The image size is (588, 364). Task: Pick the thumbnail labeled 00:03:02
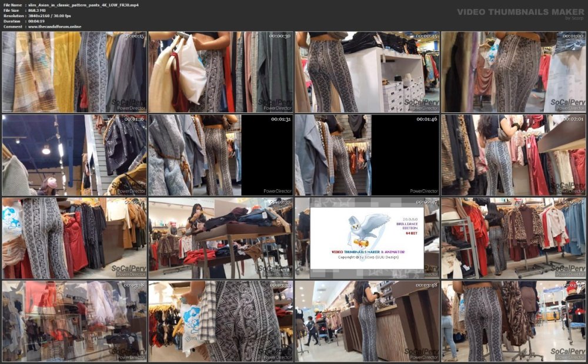(513, 238)
